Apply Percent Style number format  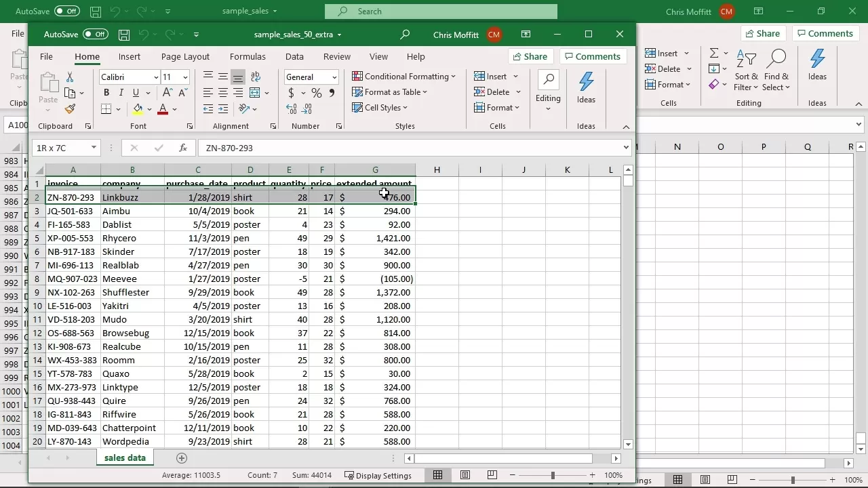317,93
